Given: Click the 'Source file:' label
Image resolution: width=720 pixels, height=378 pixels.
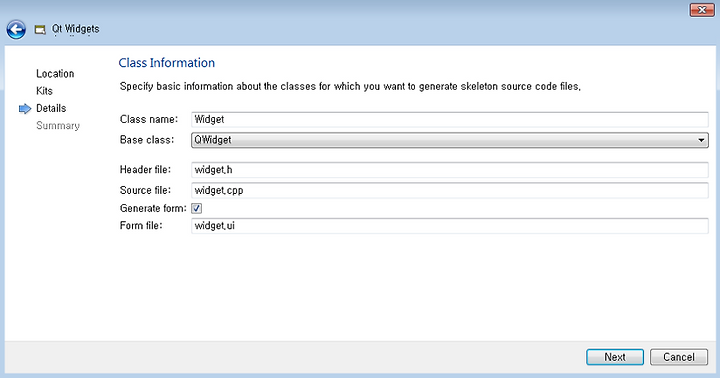Looking at the screenshot, I should tap(145, 190).
